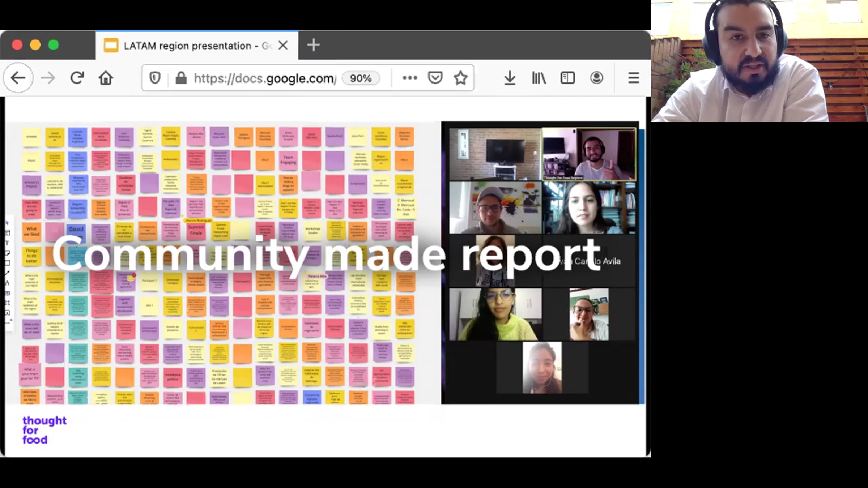The width and height of the screenshot is (868, 488).
Task: Click the browser back arrow button
Action: click(x=18, y=78)
